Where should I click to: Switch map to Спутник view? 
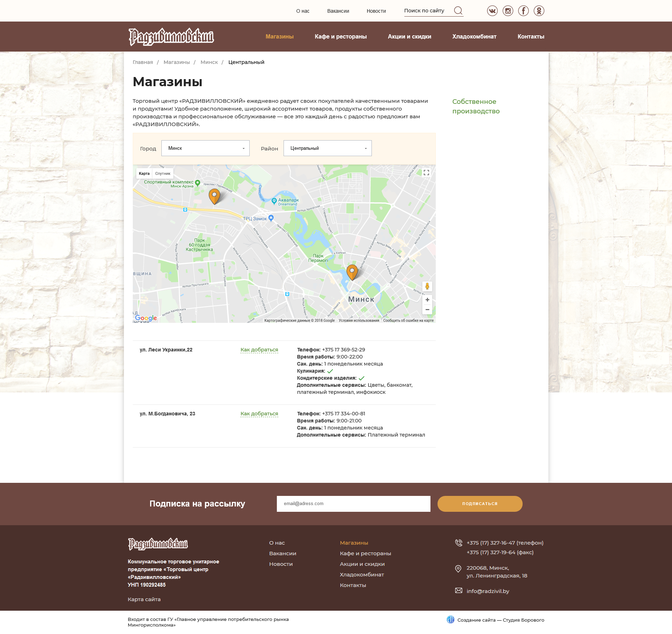[x=162, y=173]
